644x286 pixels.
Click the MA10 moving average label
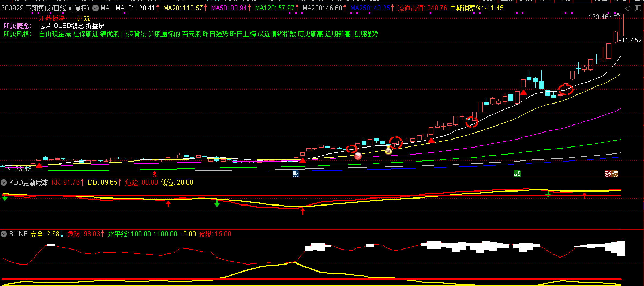135,8
